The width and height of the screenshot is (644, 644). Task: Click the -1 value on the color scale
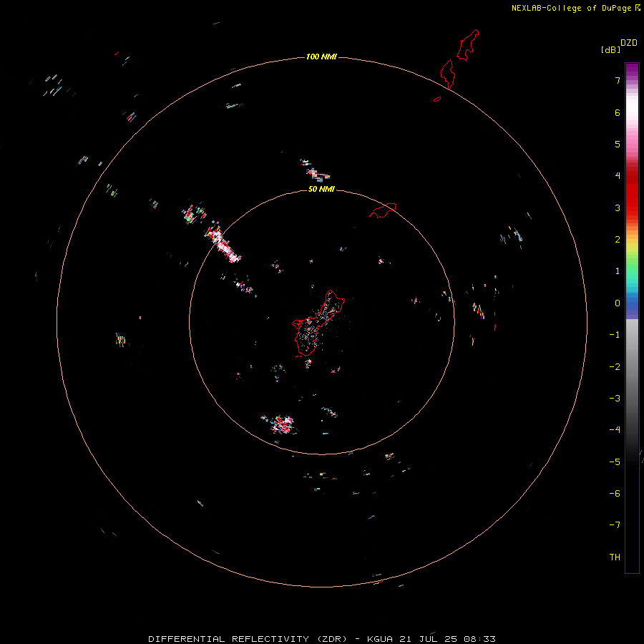tap(615, 335)
